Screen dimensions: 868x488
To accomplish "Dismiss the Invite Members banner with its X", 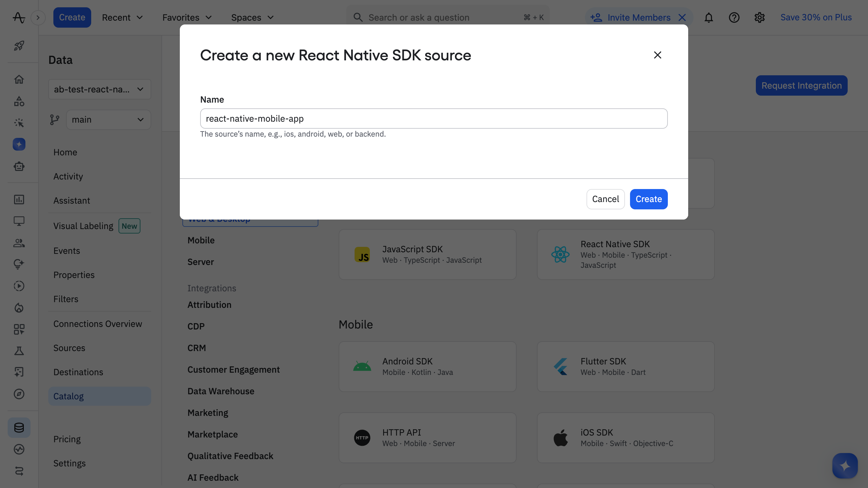I will click(x=682, y=17).
